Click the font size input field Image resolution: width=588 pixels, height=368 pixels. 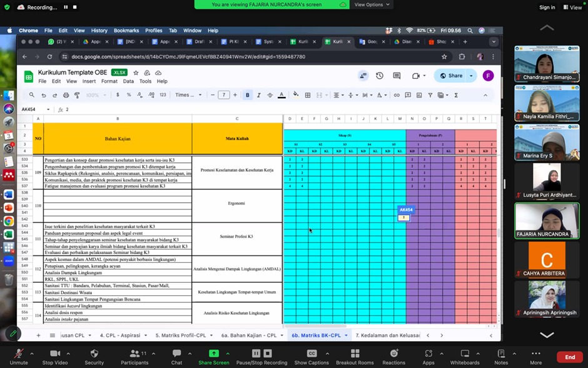pos(224,95)
